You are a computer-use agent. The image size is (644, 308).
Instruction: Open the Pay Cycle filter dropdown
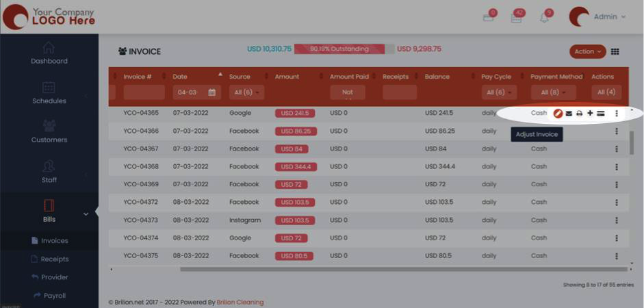(x=498, y=92)
